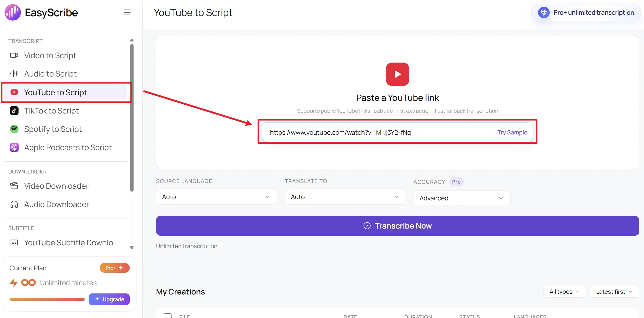Open Video to Script page

(x=66, y=55)
